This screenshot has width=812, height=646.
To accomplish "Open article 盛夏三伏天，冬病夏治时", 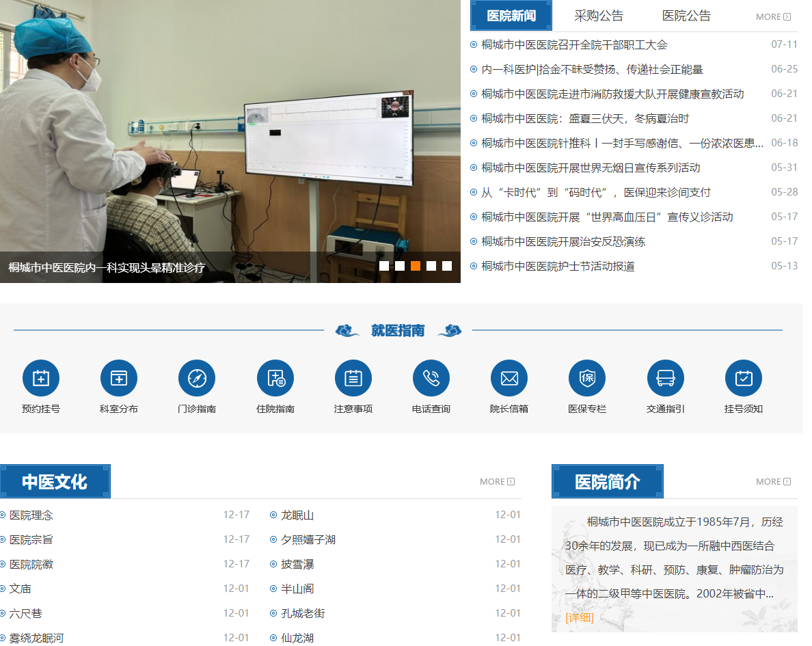I will (585, 118).
